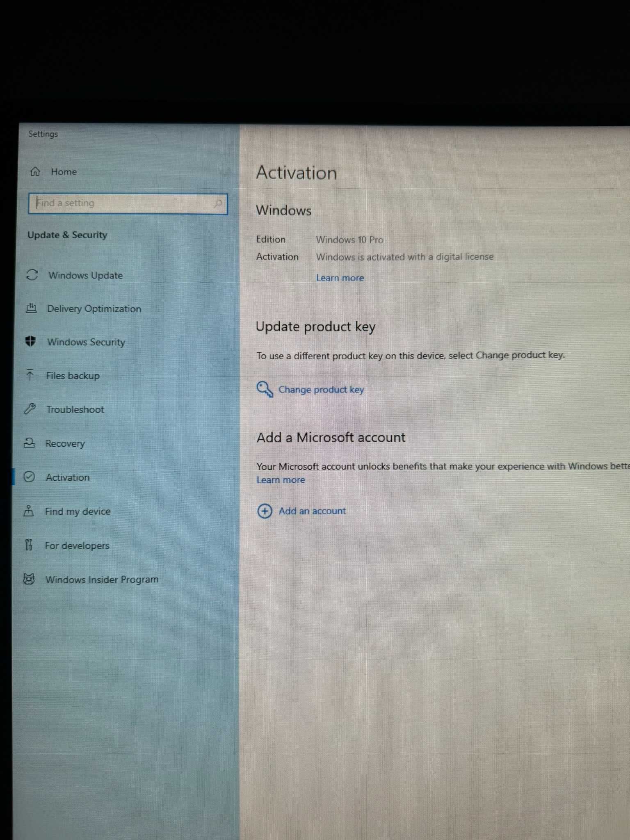Click the Settings window title text
The image size is (630, 840).
[43, 134]
